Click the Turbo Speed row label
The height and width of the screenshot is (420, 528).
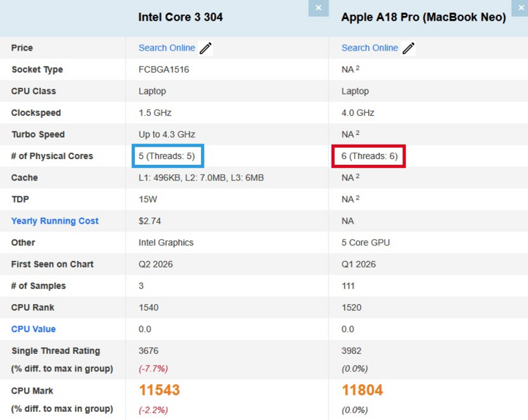point(38,135)
